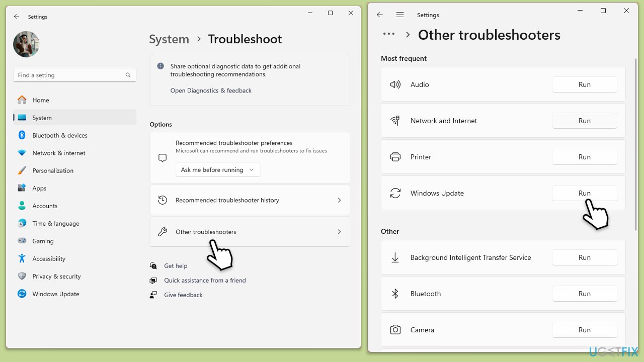This screenshot has height=362, width=644.
Task: Click Camera icon in troubleshooter list
Action: [x=395, y=330]
